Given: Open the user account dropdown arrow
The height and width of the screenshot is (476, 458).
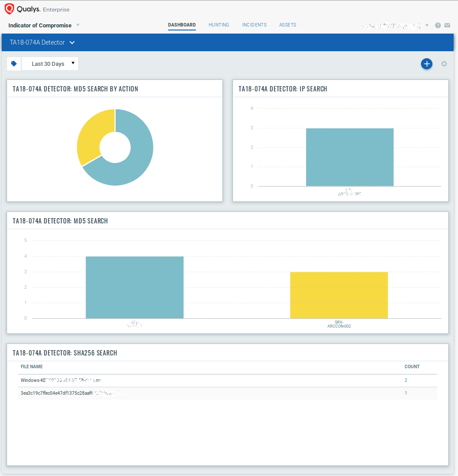Looking at the screenshot, I should point(427,26).
